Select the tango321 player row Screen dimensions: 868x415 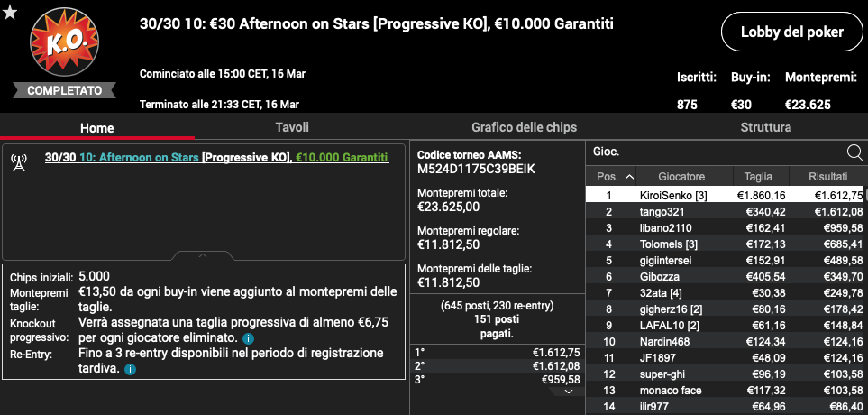[726, 212]
